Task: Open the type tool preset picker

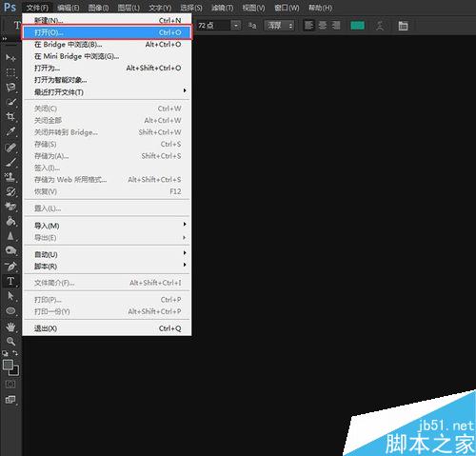Action: pyautogui.click(x=16, y=26)
